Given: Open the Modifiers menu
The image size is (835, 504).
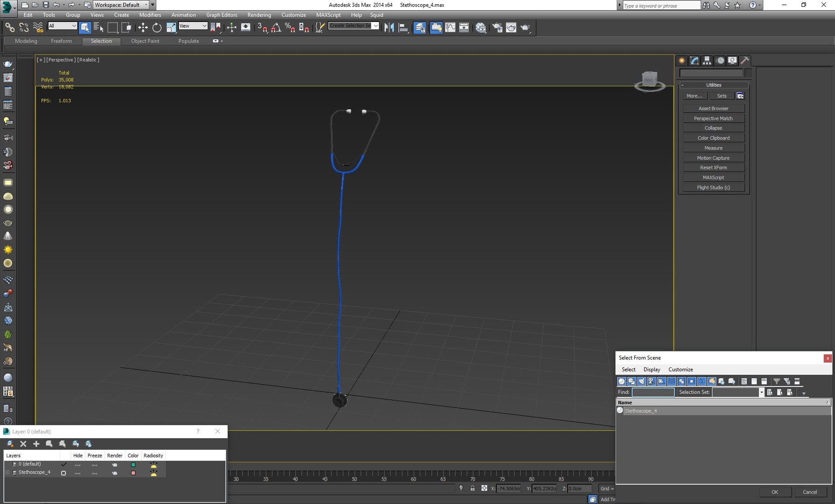Looking at the screenshot, I should coord(150,15).
